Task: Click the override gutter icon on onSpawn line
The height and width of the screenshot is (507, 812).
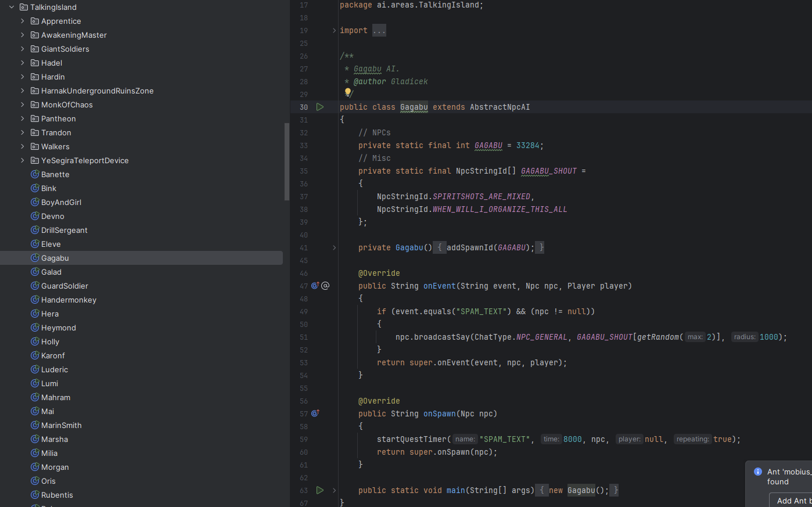Action: pyautogui.click(x=315, y=413)
